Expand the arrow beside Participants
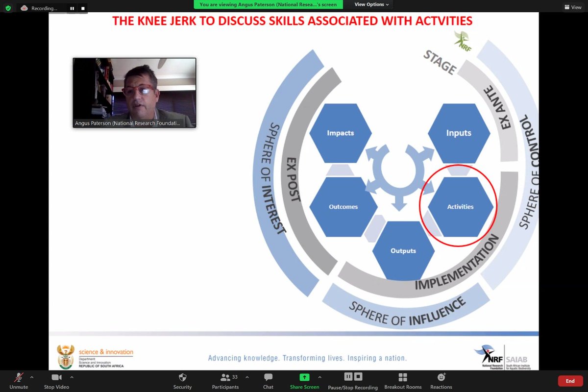Image resolution: width=588 pixels, height=392 pixels. point(247,377)
